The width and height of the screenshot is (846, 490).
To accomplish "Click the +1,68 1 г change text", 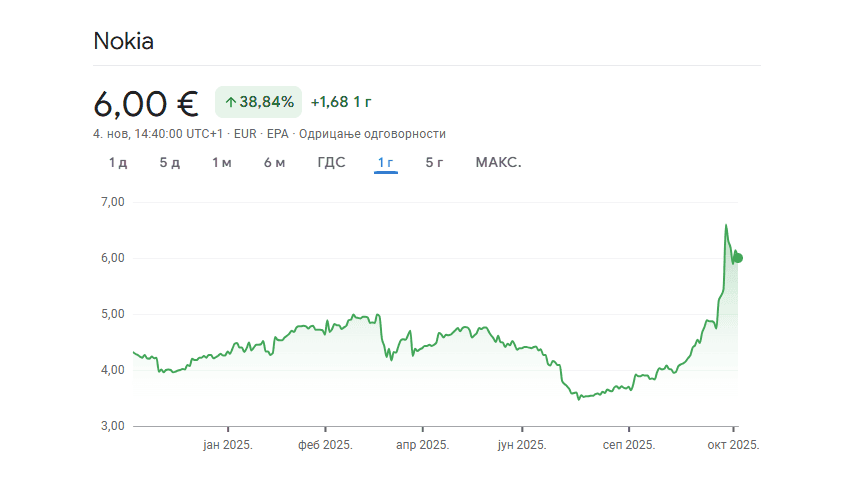I will click(341, 102).
